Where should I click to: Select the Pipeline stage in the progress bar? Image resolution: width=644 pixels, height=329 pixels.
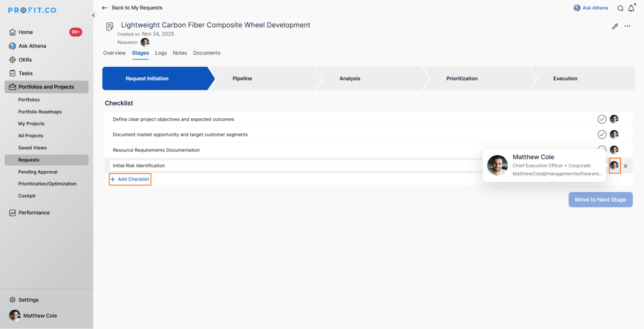pyautogui.click(x=242, y=78)
